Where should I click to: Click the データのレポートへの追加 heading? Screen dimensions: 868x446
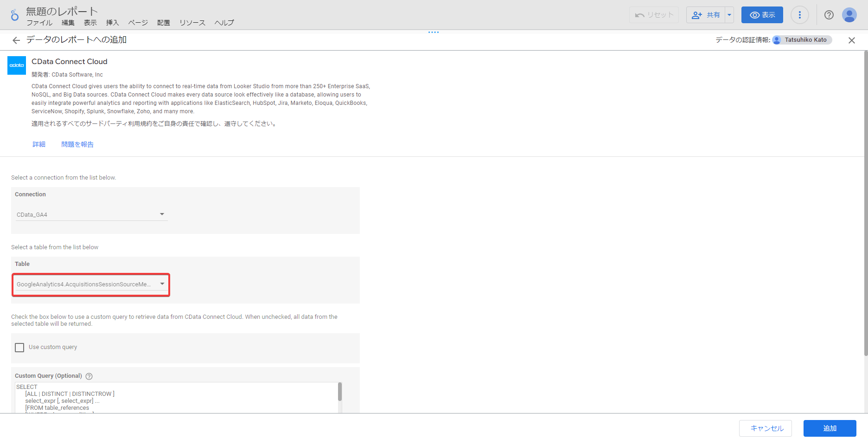(77, 40)
